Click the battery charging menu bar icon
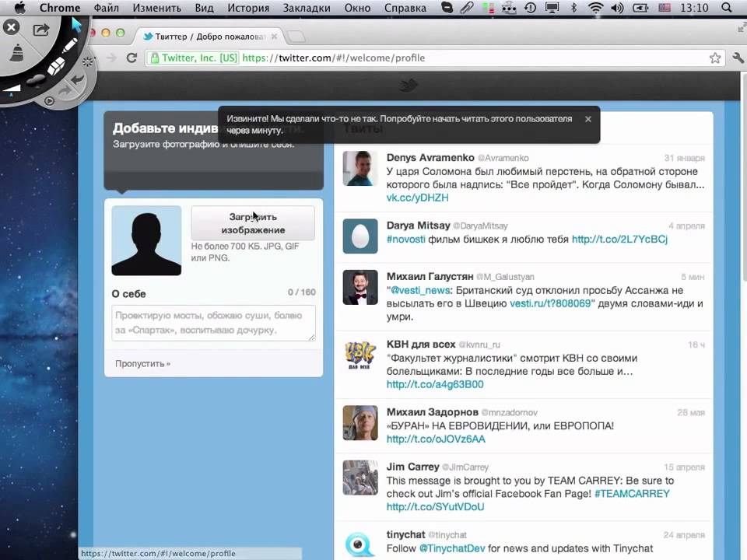The height and width of the screenshot is (560, 747). point(640,8)
